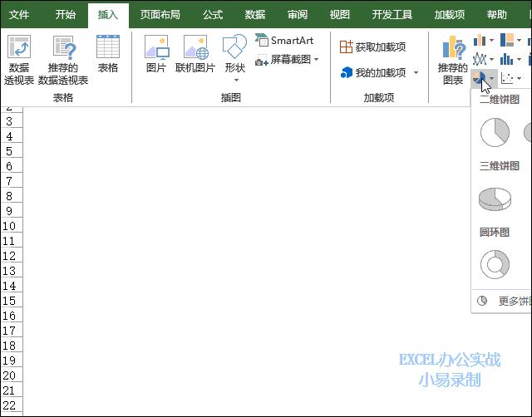This screenshot has height=417, width=532.
Task: Select row header 5
Action: click(11, 151)
